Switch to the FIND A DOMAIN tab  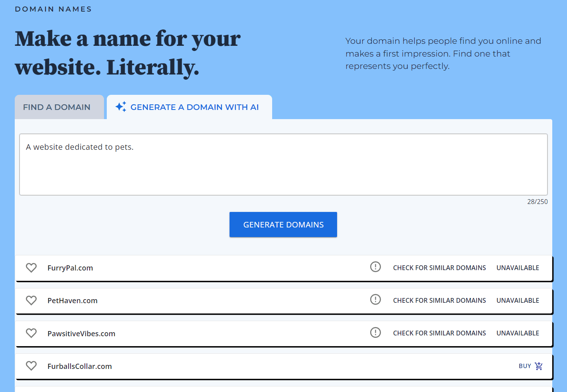[x=57, y=107]
